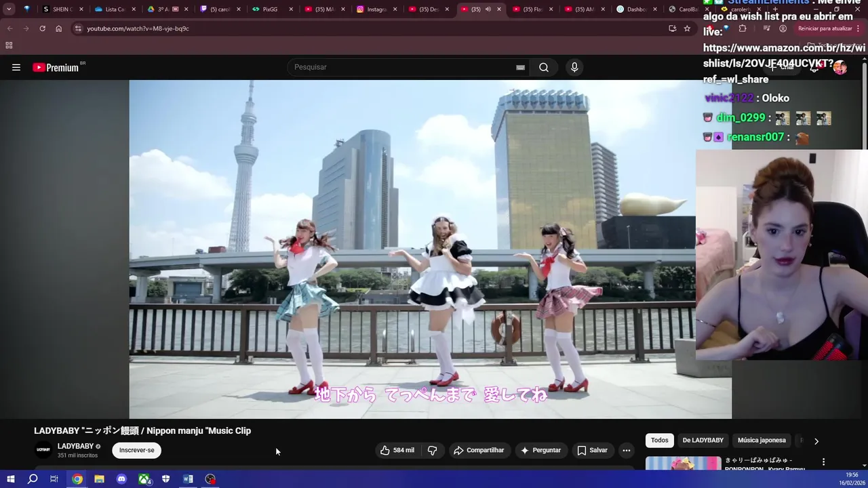Dislike the LADYBABY video
The width and height of the screenshot is (868, 488).
point(432,450)
